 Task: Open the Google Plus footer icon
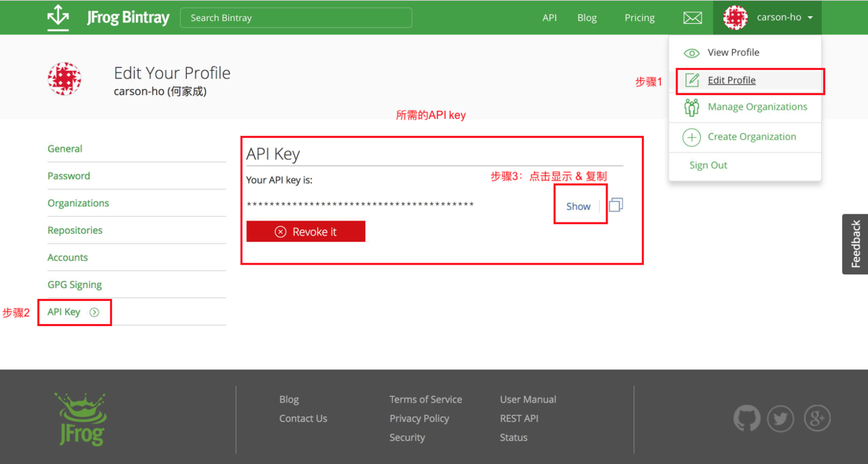coord(817,419)
